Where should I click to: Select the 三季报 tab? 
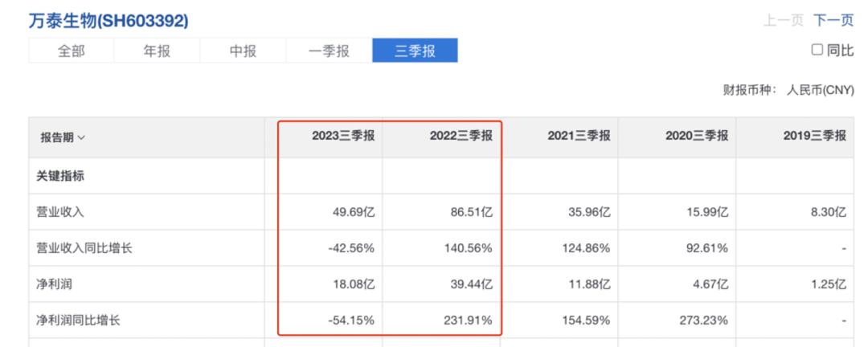(x=415, y=51)
